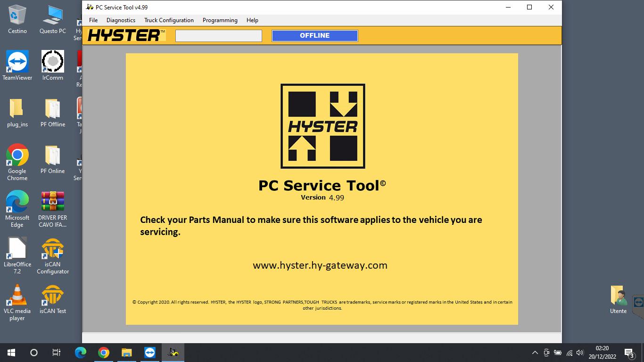This screenshot has height=362, width=644.
Task: Open the Diagnostics menu
Action: 121,20
